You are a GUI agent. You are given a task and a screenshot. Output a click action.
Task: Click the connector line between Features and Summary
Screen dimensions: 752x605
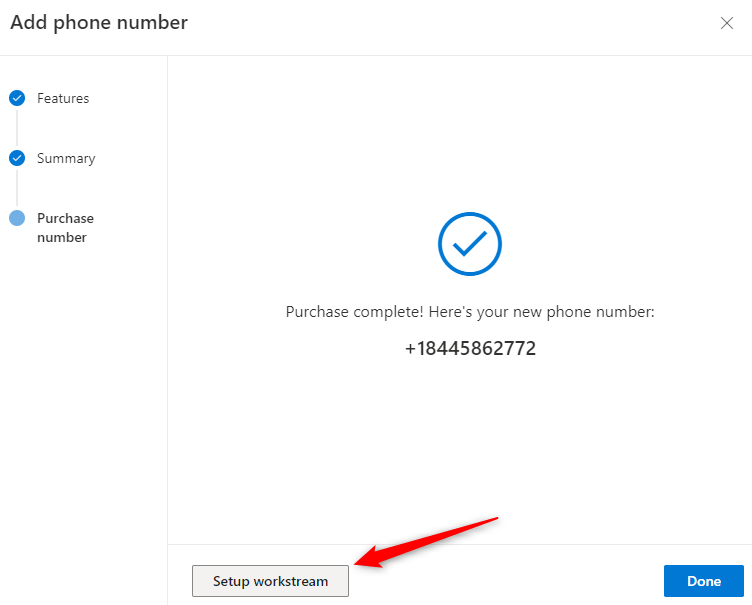(x=17, y=128)
